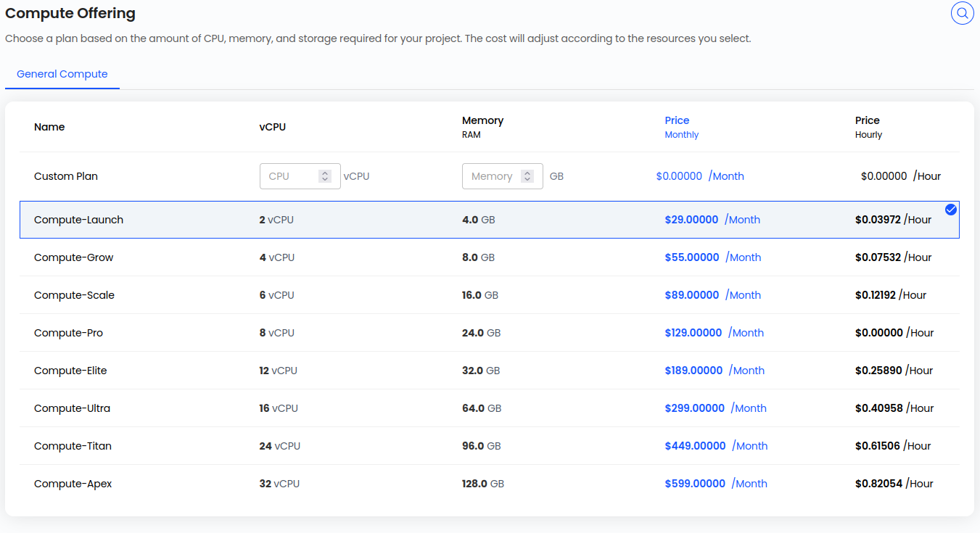Screen dimensions: 980x533
Task: Click the Memory stepper arrows
Action: pos(527,176)
